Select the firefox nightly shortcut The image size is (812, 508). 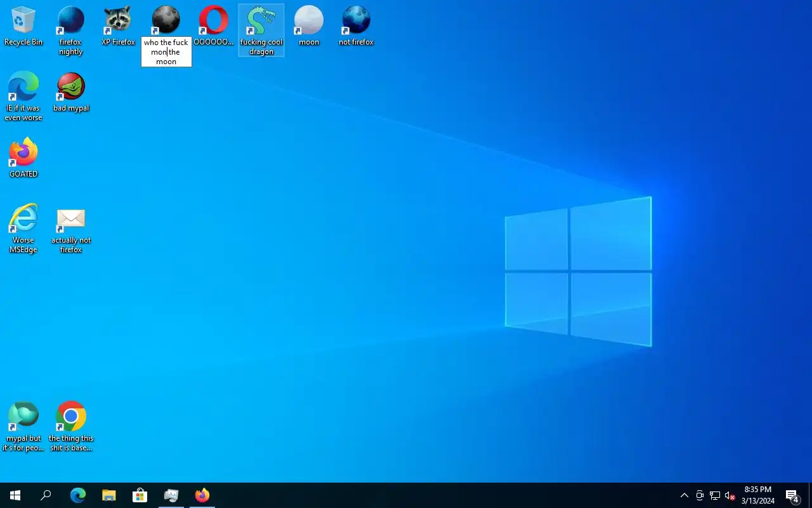coord(70,20)
